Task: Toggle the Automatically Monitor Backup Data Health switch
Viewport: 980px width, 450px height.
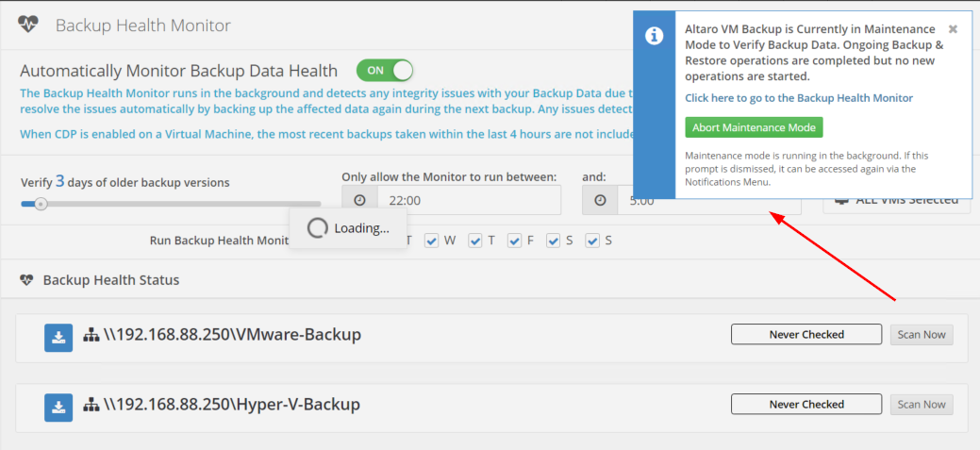Action: pyautogui.click(x=385, y=71)
